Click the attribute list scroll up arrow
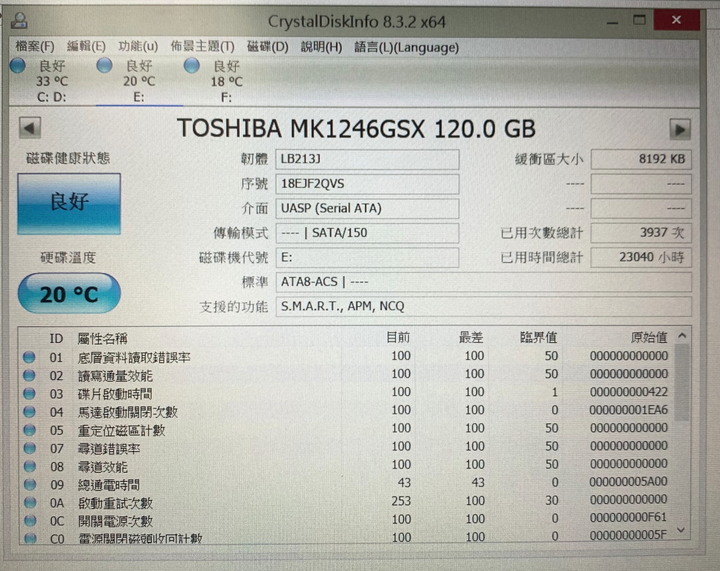 tap(682, 336)
